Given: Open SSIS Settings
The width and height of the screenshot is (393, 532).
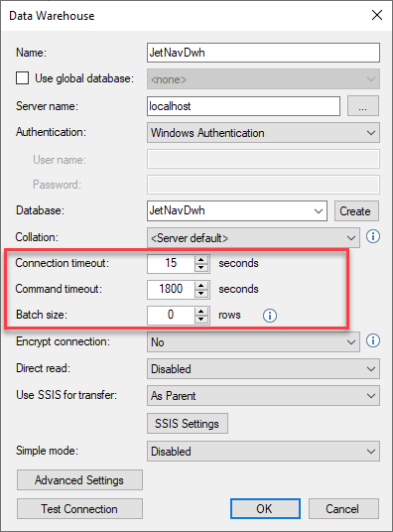Looking at the screenshot, I should point(188,424).
